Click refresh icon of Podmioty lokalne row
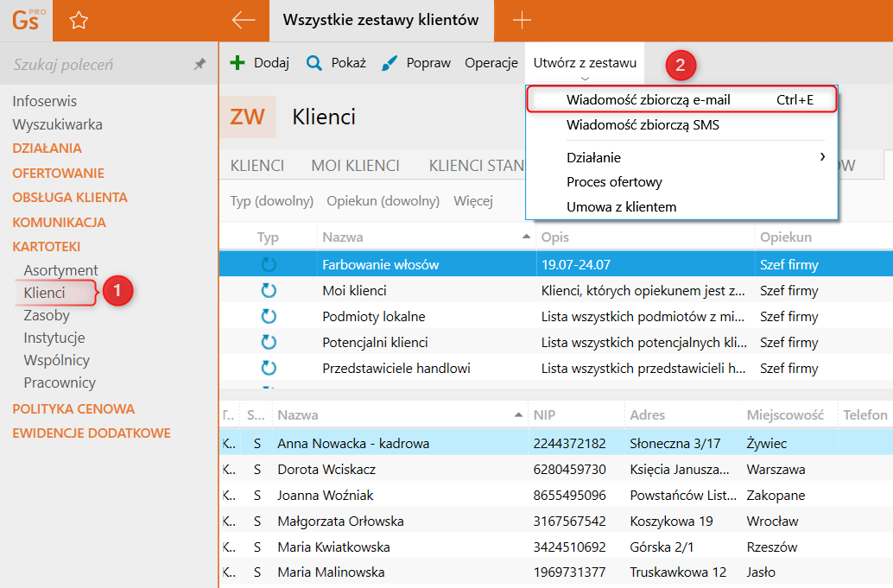This screenshot has height=588, width=893. [269, 317]
